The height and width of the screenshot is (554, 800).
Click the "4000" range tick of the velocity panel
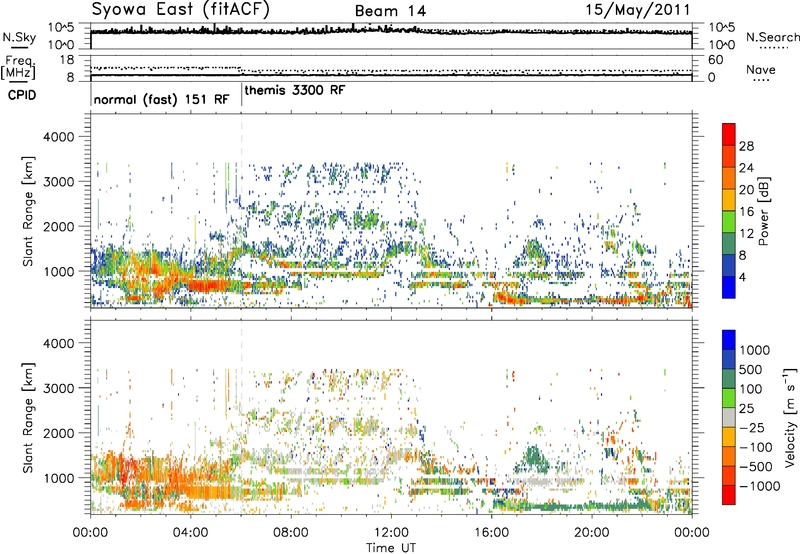coord(58,343)
